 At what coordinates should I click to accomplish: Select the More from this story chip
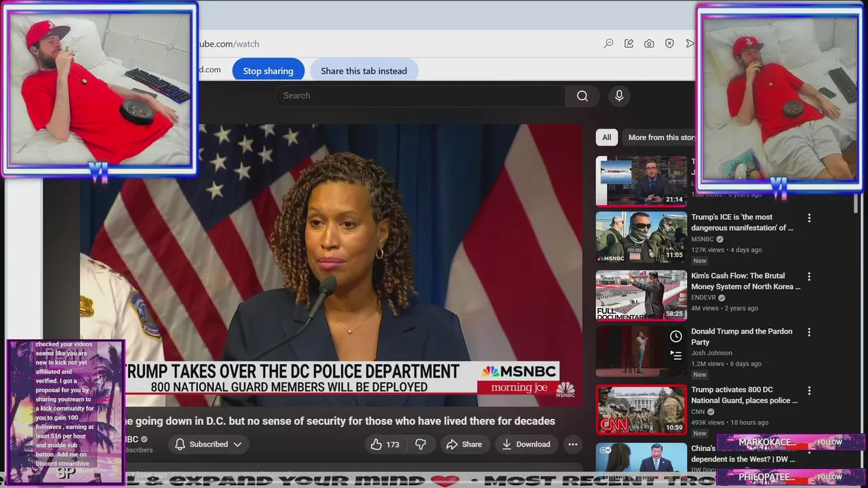(660, 138)
